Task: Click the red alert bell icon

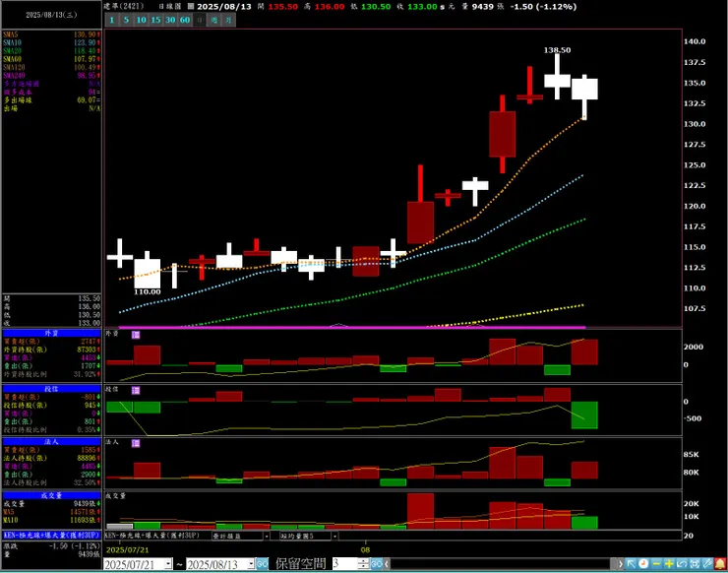Action: point(720,564)
